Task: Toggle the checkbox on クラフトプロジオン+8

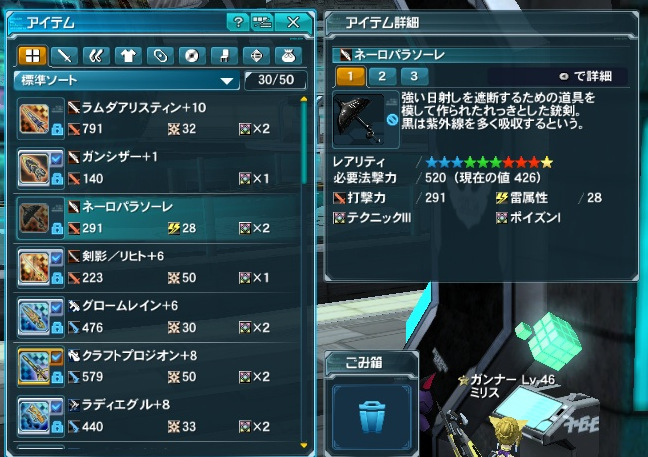Action: 57,357
